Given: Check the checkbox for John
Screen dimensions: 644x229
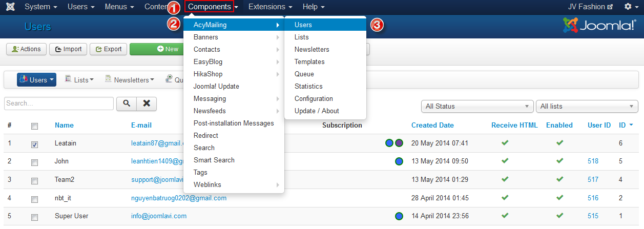Looking at the screenshot, I should pyautogui.click(x=34, y=163).
